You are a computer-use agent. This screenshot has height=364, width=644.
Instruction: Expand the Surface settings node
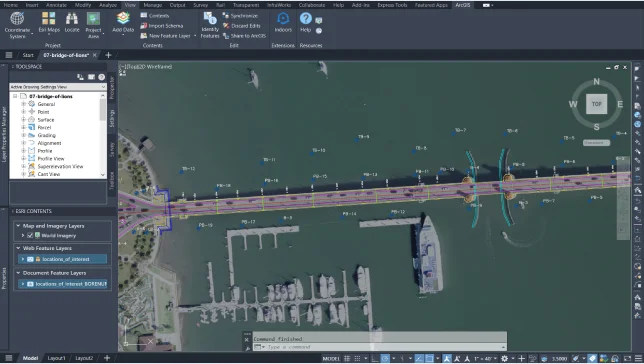click(23, 120)
